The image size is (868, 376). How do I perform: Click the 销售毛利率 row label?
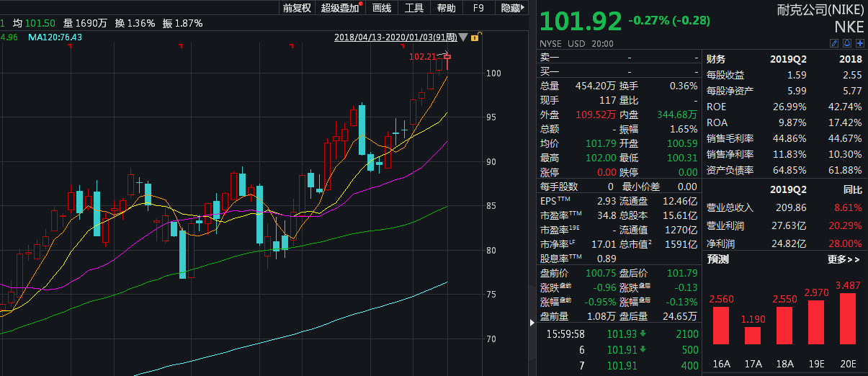pyautogui.click(x=730, y=138)
